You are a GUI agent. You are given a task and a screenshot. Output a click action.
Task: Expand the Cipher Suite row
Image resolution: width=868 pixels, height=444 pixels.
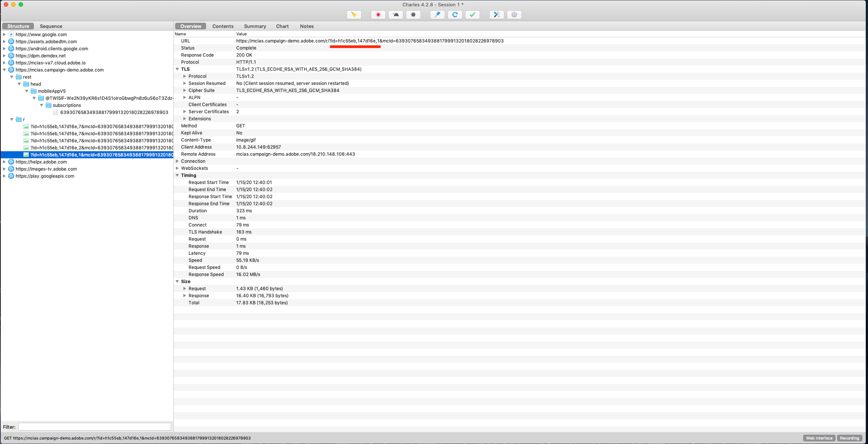(184, 90)
